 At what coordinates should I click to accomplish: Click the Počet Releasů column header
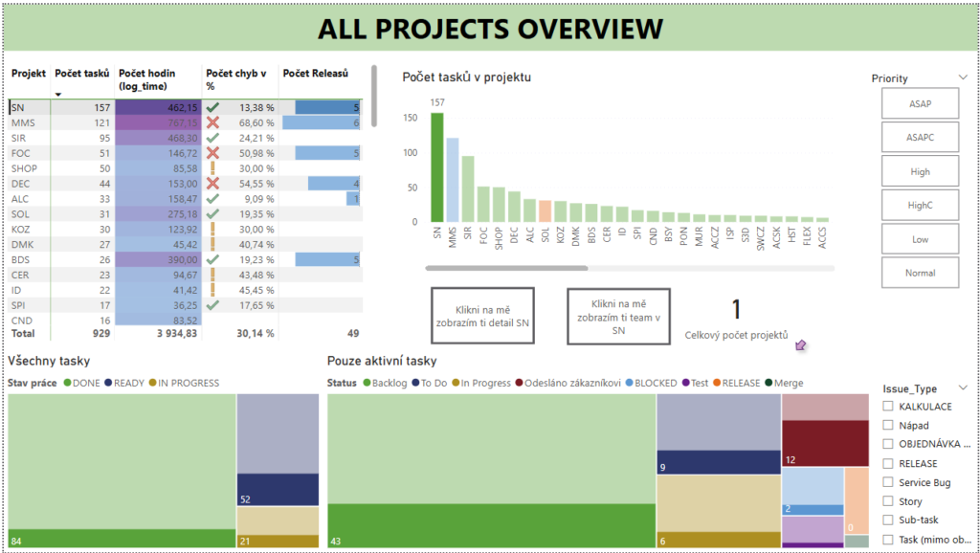pos(315,74)
